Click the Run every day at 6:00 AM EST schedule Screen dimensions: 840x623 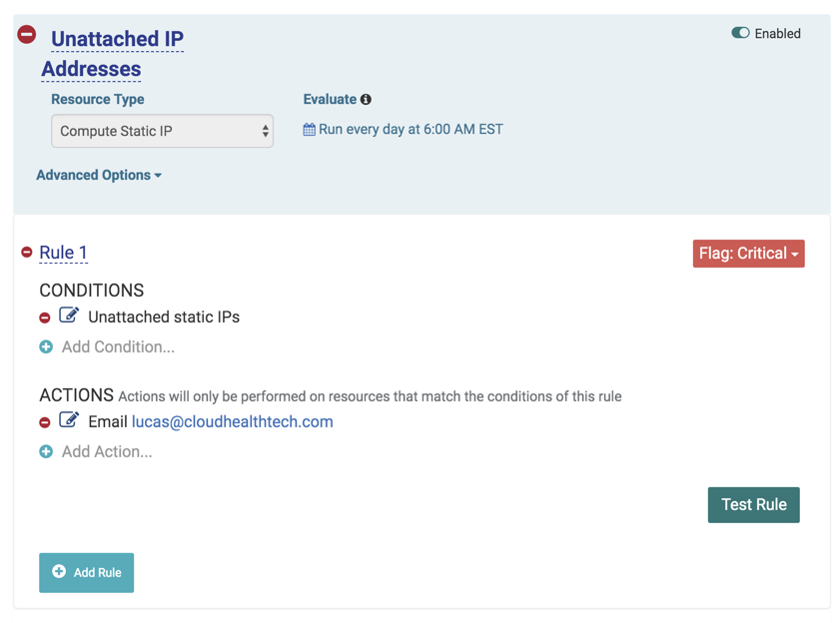(411, 130)
